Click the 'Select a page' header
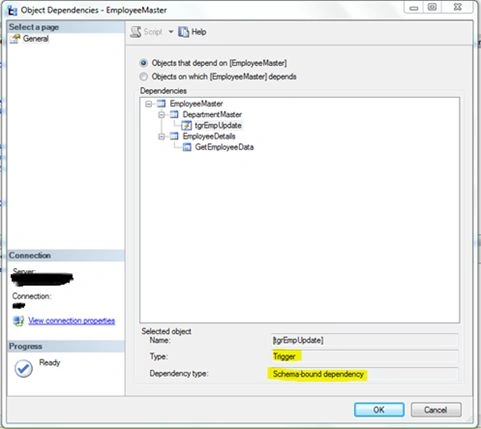The width and height of the screenshot is (481, 429). [66, 27]
